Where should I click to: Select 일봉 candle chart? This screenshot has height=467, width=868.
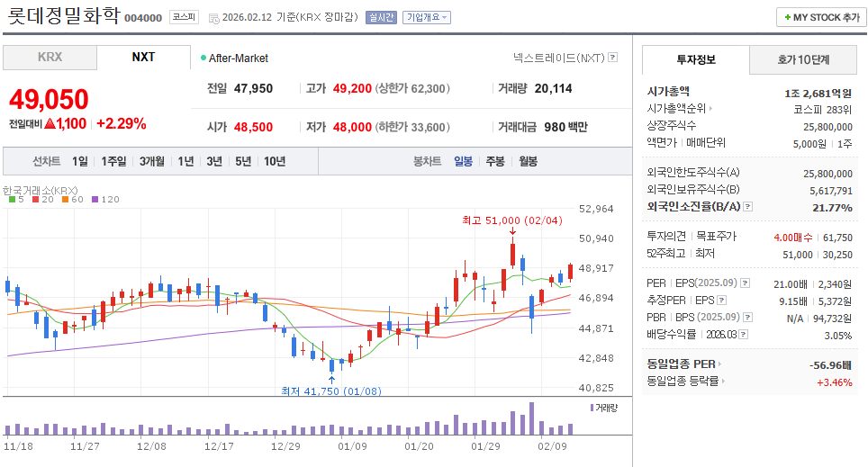pos(464,162)
